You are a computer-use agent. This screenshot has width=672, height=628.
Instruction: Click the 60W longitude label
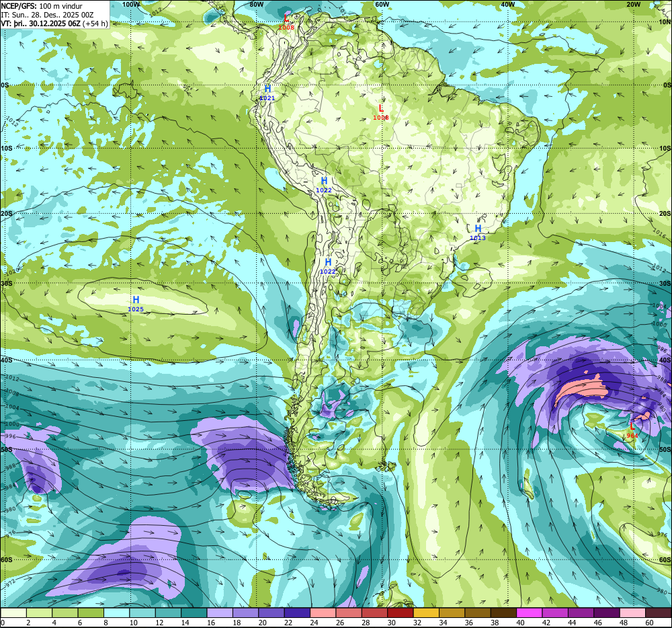tap(382, 4)
